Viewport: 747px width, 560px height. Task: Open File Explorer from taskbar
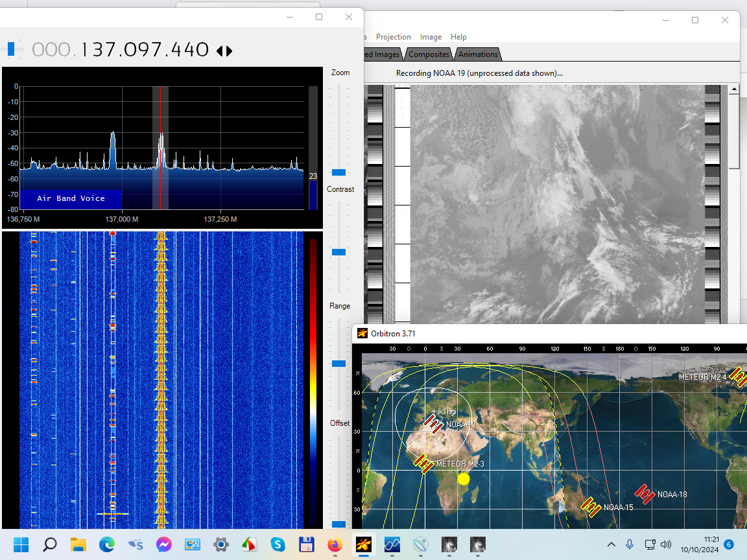pyautogui.click(x=78, y=544)
